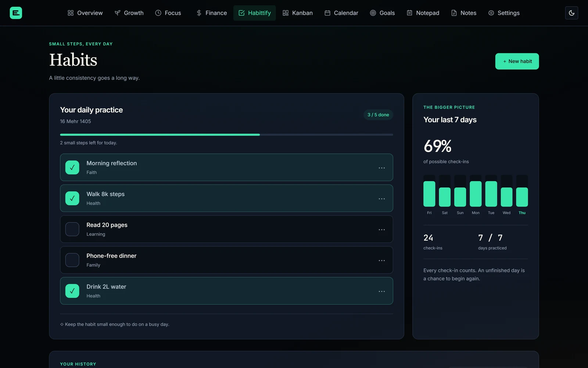This screenshot has width=588, height=368.
Task: Click the Your History heading
Action: click(78, 364)
